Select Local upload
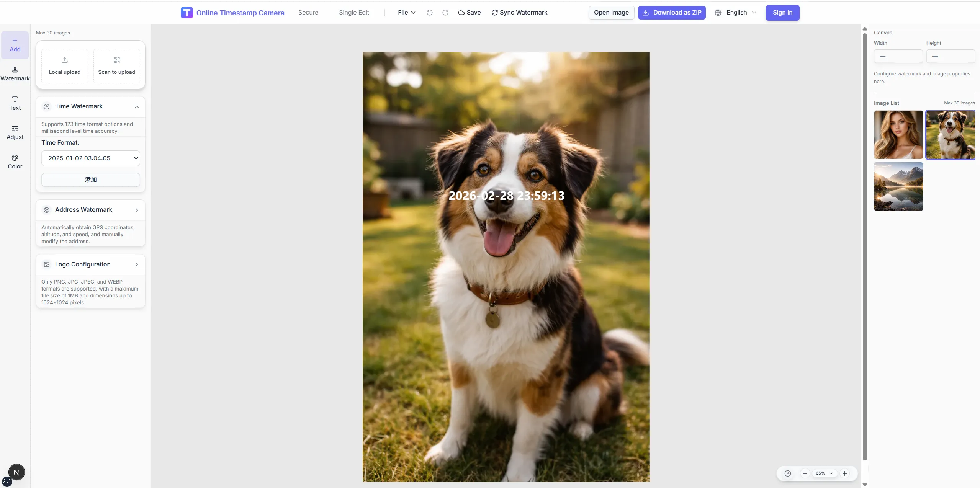This screenshot has width=980, height=488. tap(64, 66)
